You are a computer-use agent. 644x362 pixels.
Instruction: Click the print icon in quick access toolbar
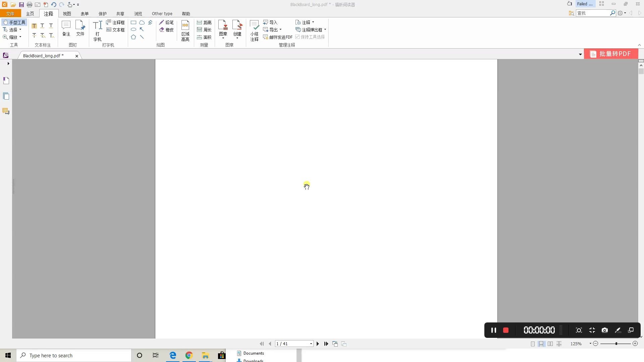(29, 5)
